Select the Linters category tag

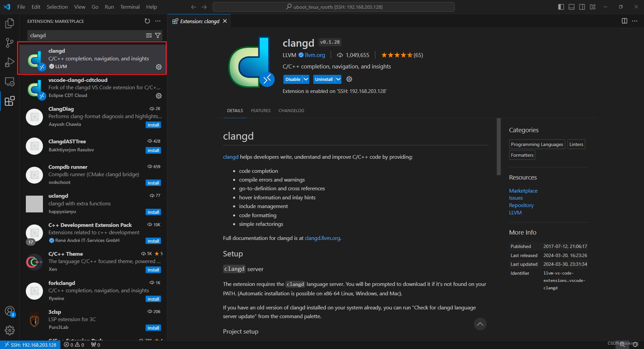[576, 144]
